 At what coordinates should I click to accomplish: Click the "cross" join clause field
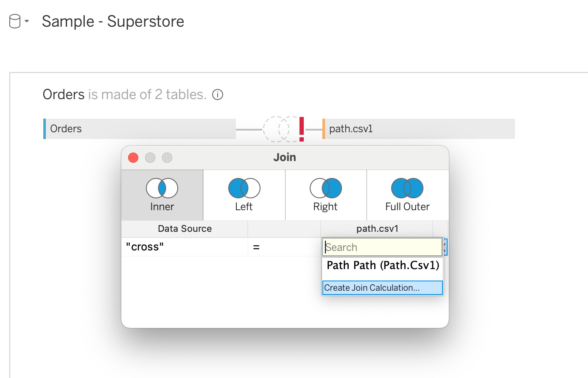click(x=184, y=247)
